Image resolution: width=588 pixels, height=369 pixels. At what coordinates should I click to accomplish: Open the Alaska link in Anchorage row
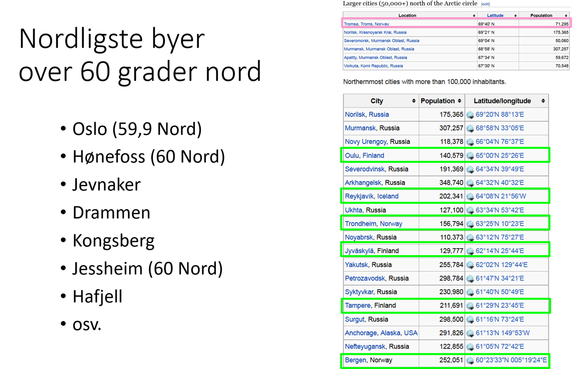click(391, 333)
